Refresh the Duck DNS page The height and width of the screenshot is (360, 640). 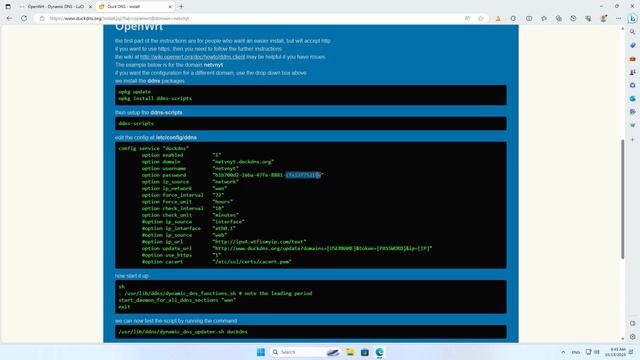point(24,18)
